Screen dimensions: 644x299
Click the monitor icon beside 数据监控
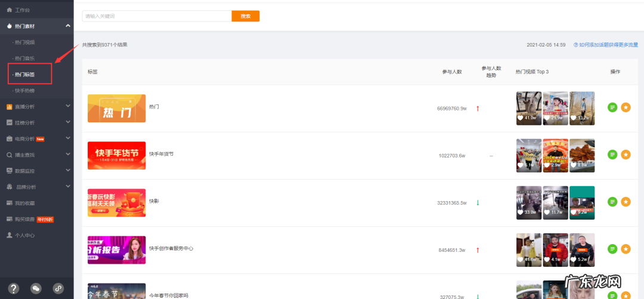point(9,171)
